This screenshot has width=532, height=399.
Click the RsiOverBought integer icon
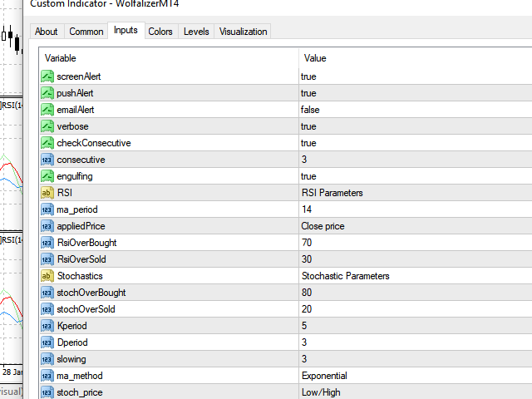(47, 243)
